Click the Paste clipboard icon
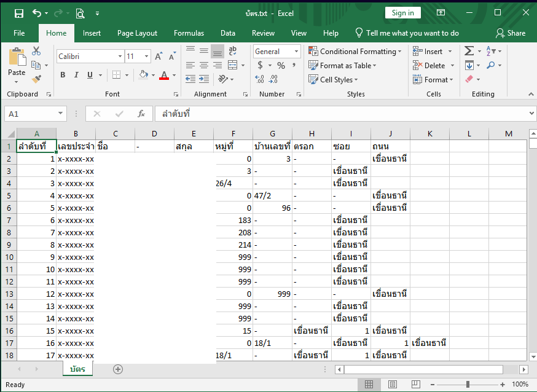Viewport: 537px width, 392px height. pyautogui.click(x=17, y=57)
